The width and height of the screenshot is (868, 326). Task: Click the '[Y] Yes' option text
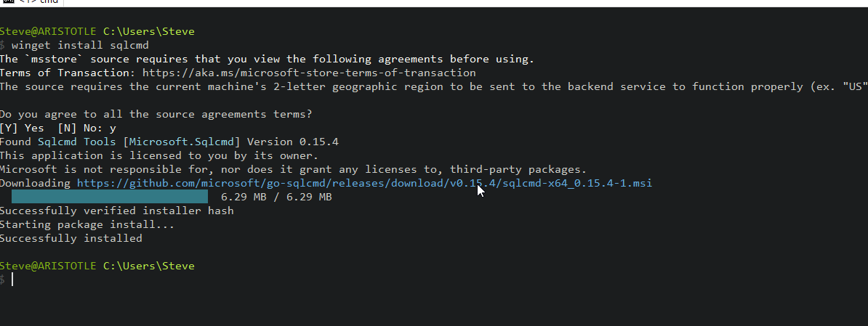pos(22,128)
